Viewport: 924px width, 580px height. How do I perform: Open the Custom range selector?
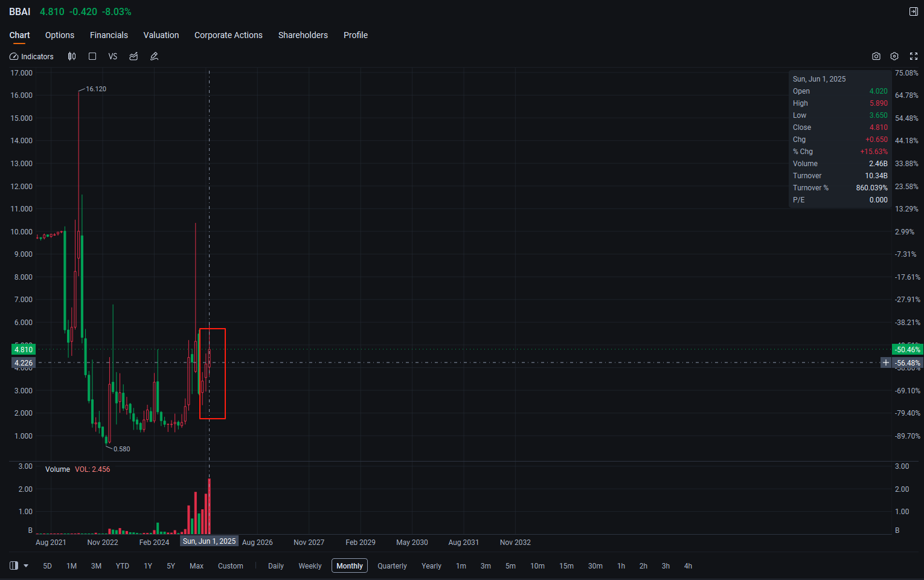231,566
